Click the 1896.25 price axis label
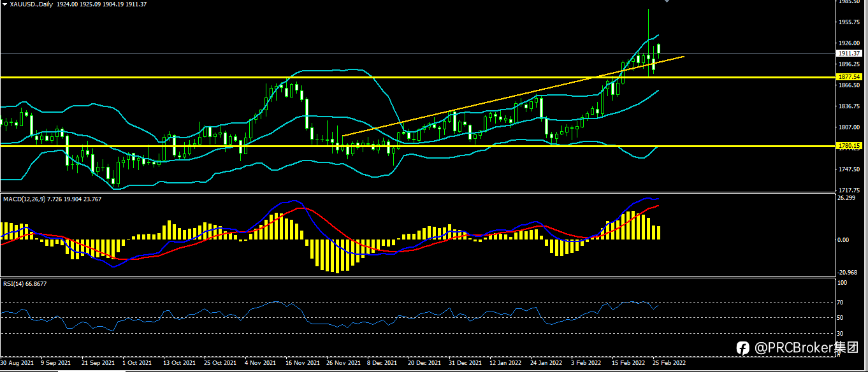Viewport: 868px width, 372px height. (x=848, y=64)
